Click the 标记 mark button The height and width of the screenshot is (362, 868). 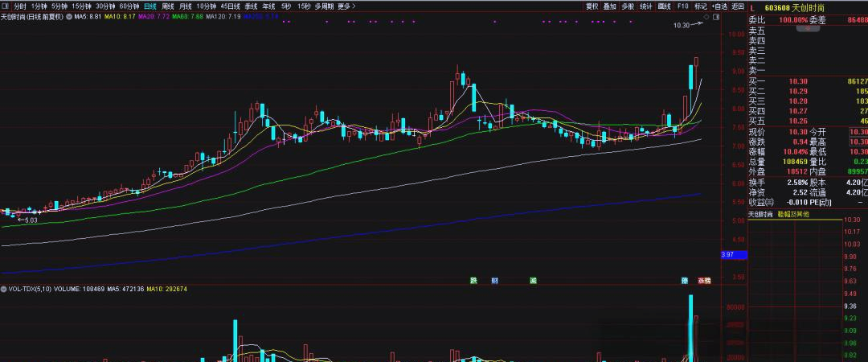click(x=700, y=6)
